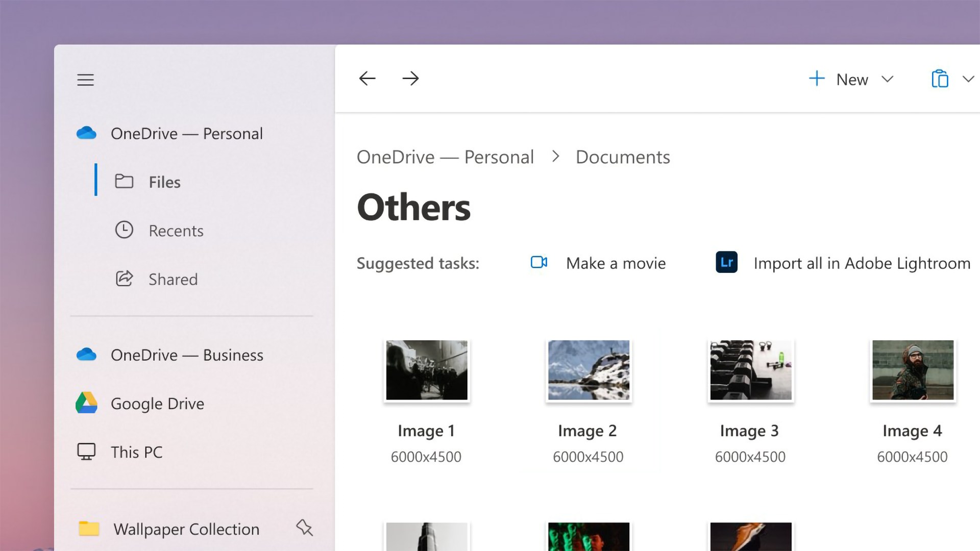This screenshot has height=551, width=980.
Task: Open This PC from the sidebar
Action: (x=136, y=452)
